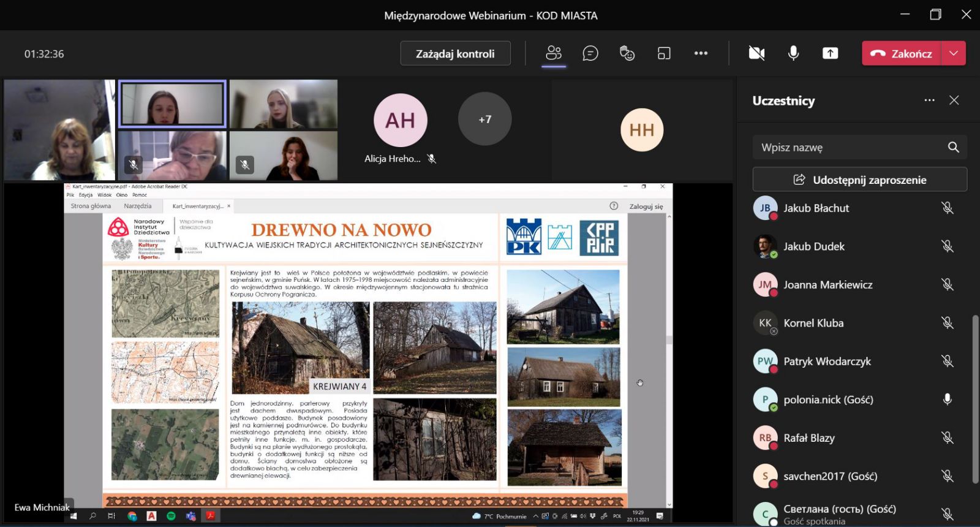980x527 pixels.
Task: Open the meeting chat icon
Action: coord(590,53)
